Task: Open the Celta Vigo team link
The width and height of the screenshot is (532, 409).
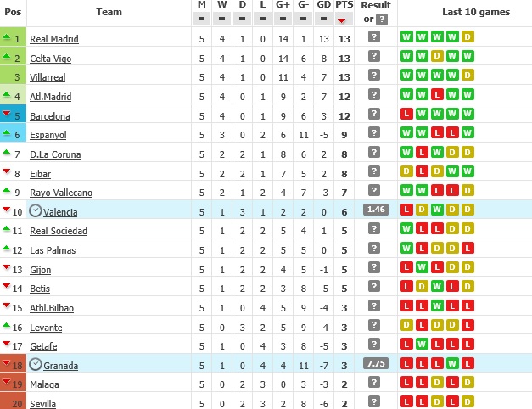Action: [x=50, y=59]
